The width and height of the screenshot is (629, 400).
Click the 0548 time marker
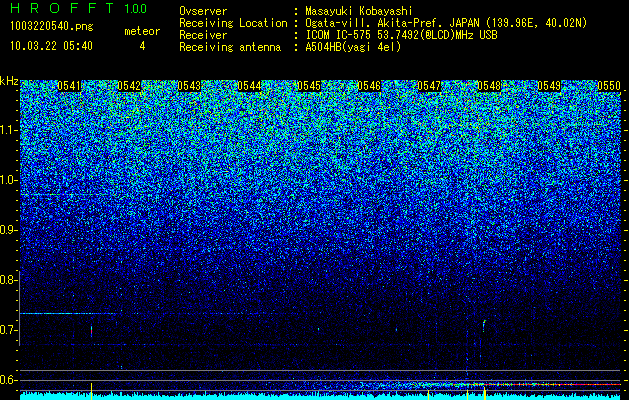[489, 86]
